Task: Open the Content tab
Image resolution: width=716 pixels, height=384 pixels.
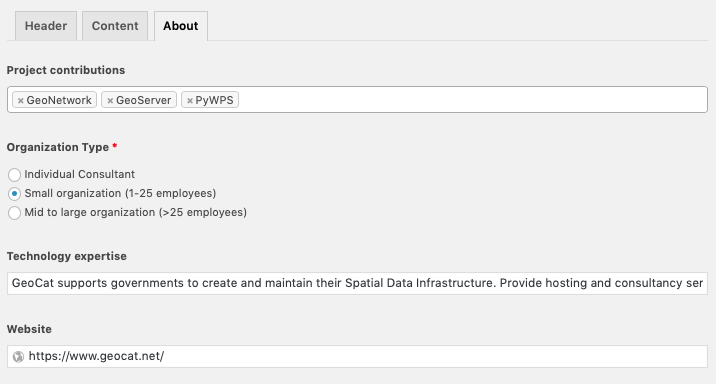Action: [115, 26]
